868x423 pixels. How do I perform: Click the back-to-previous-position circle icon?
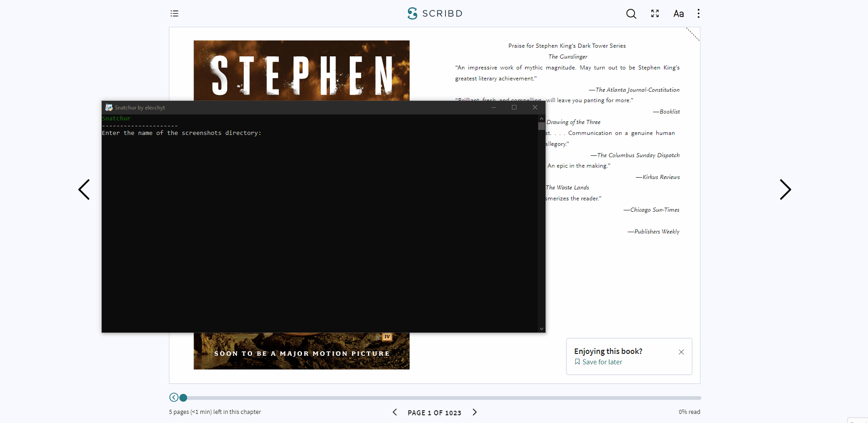(174, 398)
